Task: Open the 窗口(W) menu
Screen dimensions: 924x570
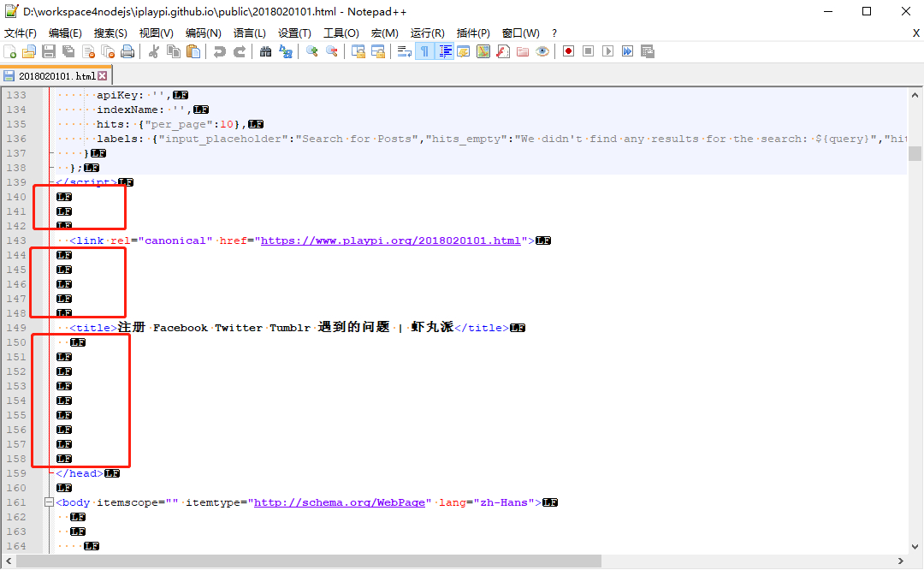Action: (x=520, y=33)
